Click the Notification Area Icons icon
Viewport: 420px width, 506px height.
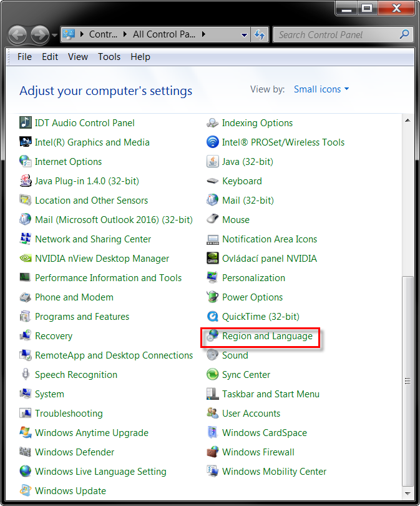(212, 239)
